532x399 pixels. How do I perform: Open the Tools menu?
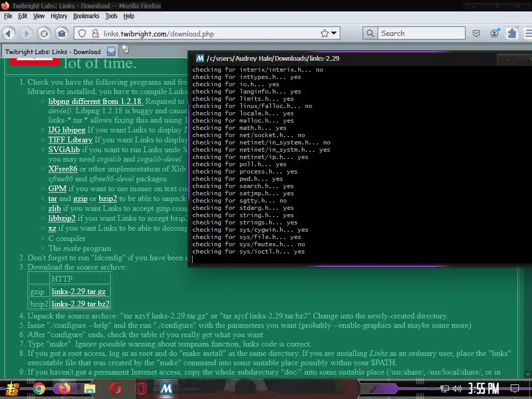tap(111, 16)
